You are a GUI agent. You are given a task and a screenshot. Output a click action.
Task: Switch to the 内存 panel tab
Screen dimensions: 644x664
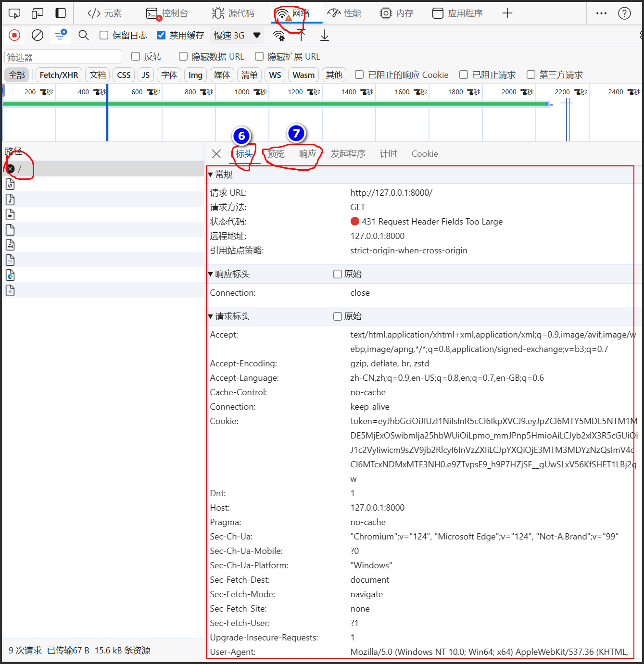click(397, 13)
